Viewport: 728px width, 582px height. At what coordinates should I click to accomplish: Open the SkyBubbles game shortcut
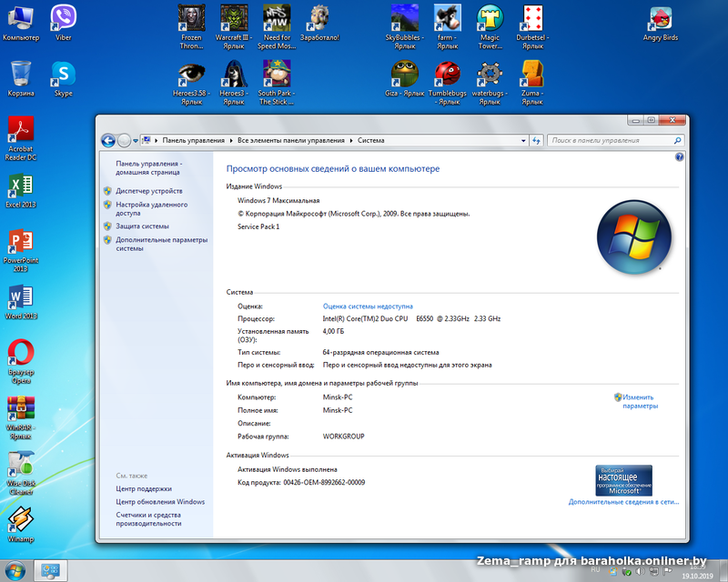(404, 27)
